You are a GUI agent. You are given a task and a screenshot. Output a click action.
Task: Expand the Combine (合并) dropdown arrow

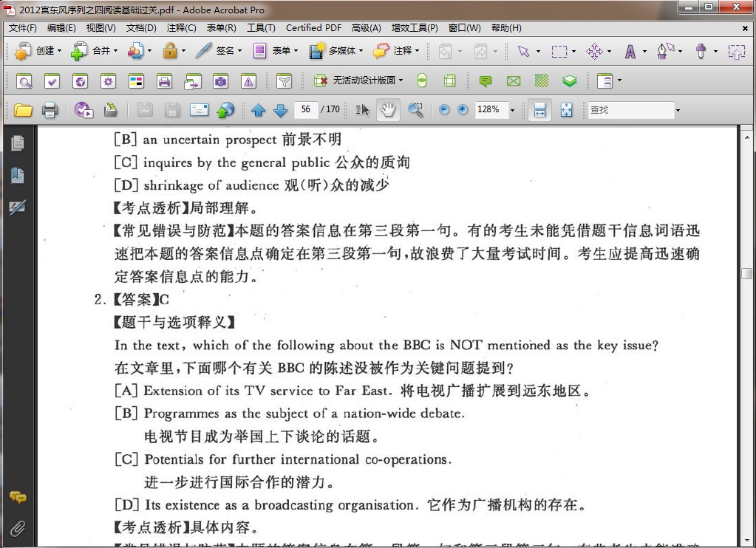click(115, 51)
